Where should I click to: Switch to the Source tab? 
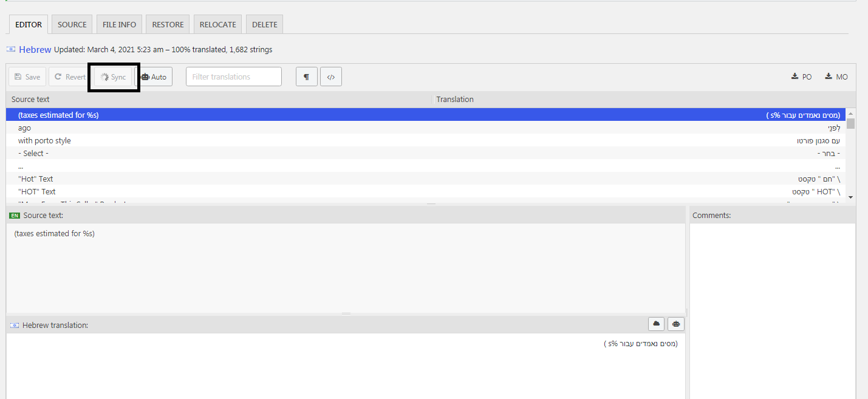pos(72,24)
